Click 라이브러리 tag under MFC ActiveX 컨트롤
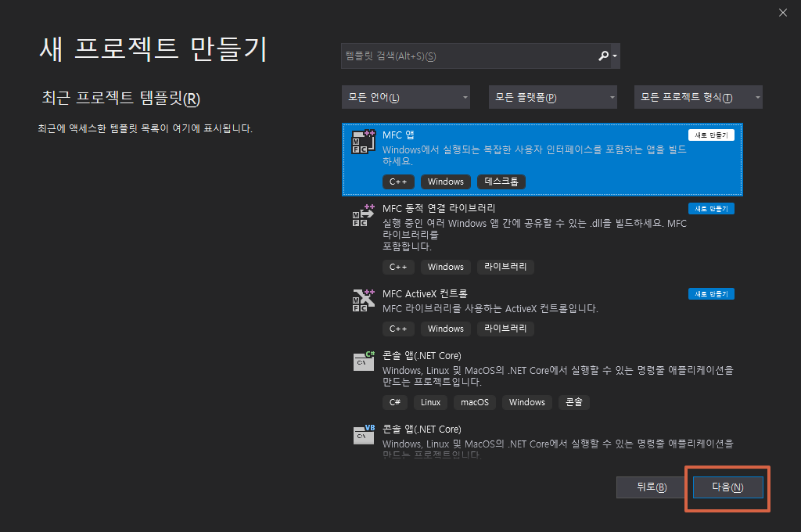 [x=506, y=329]
